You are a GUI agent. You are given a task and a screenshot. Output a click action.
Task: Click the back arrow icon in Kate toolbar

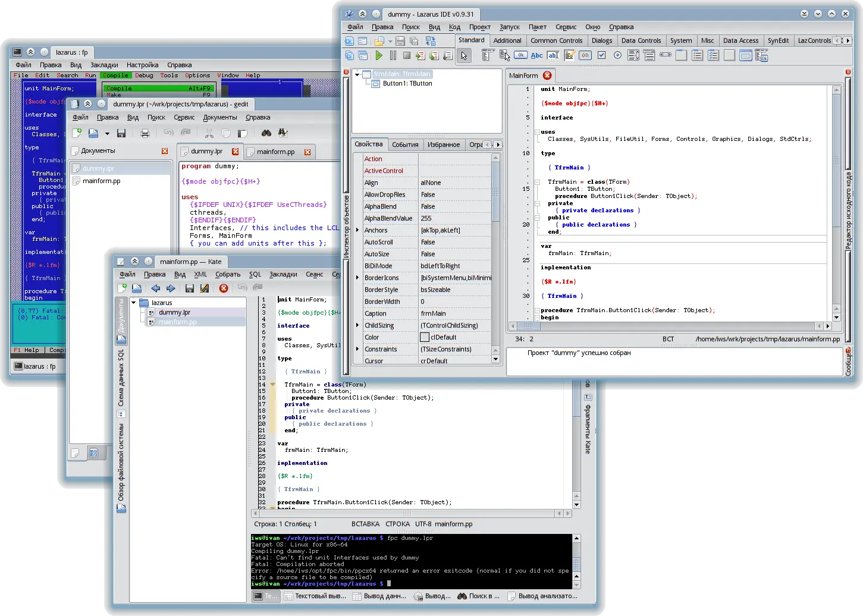point(156,288)
